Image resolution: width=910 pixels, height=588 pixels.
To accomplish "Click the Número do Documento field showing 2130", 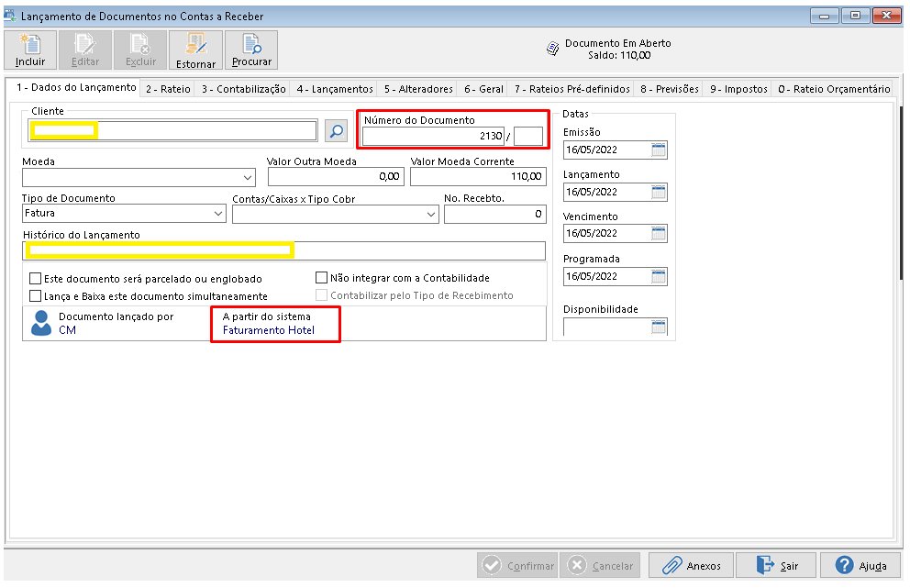I will 433,136.
